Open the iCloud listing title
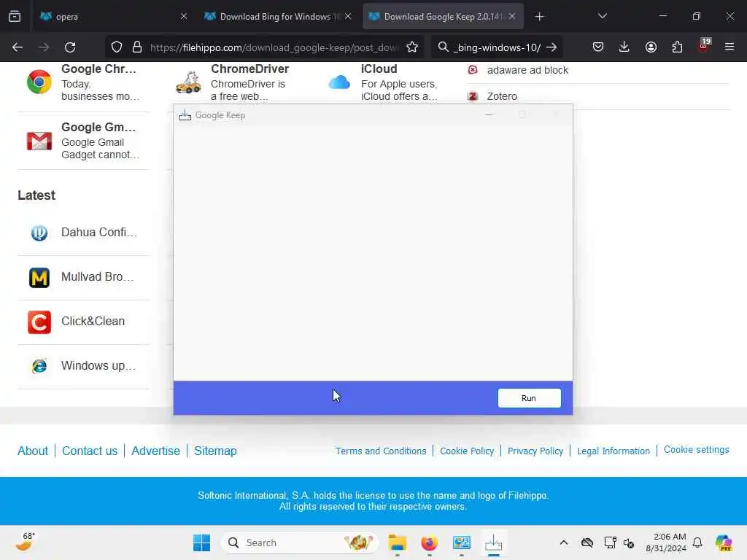Screen dimensions: 747x560 [379, 69]
